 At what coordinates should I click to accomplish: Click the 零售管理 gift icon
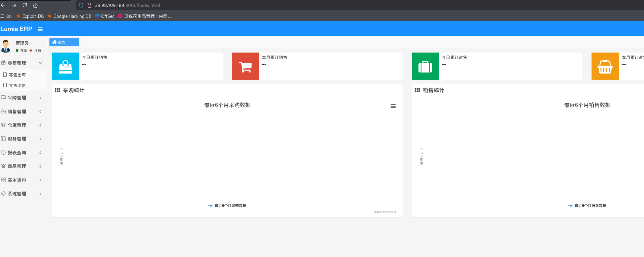(x=3, y=63)
